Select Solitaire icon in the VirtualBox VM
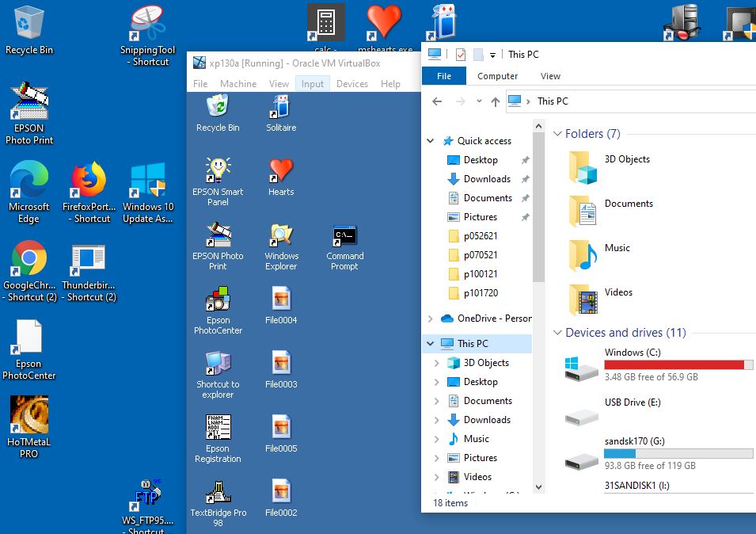The image size is (756, 534). tap(281, 113)
